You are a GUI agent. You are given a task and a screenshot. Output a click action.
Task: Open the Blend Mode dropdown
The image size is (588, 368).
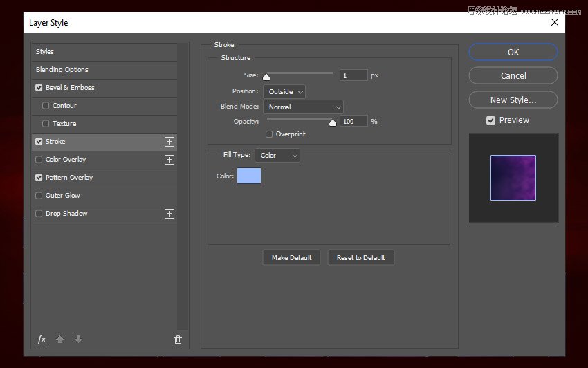click(x=303, y=107)
